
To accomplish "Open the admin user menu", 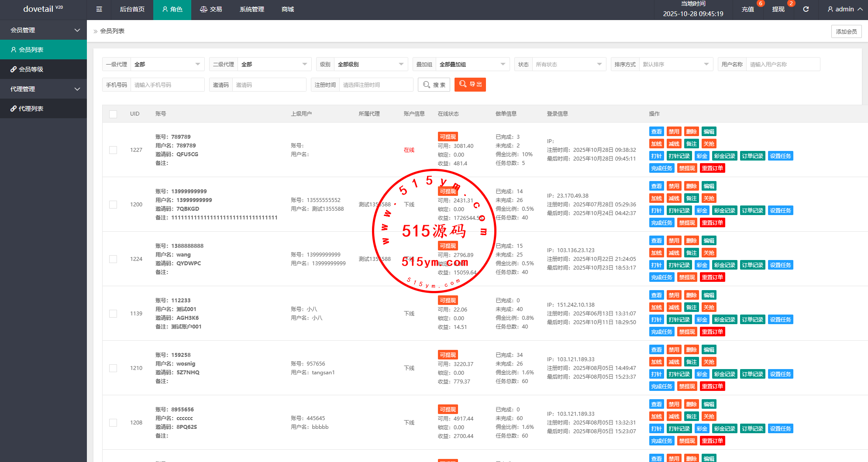I will [845, 9].
